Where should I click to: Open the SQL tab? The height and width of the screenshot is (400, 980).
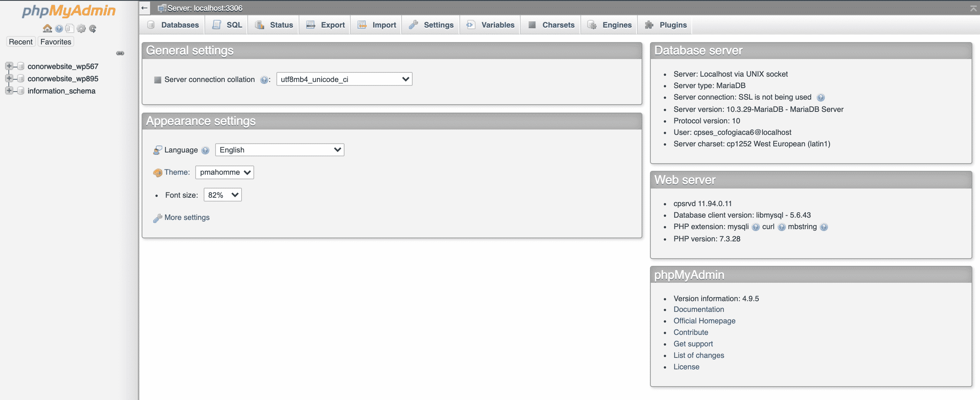click(x=227, y=25)
